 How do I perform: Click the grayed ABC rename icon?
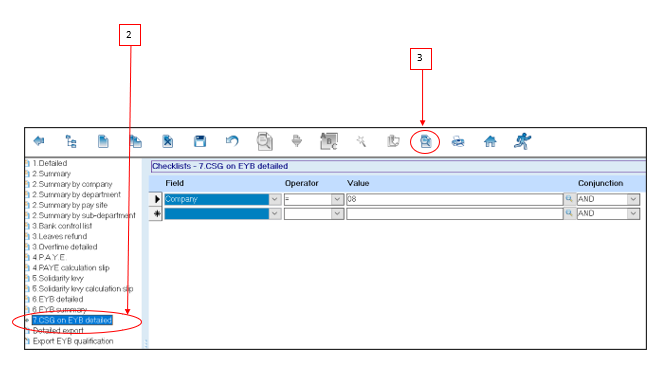[x=329, y=141]
